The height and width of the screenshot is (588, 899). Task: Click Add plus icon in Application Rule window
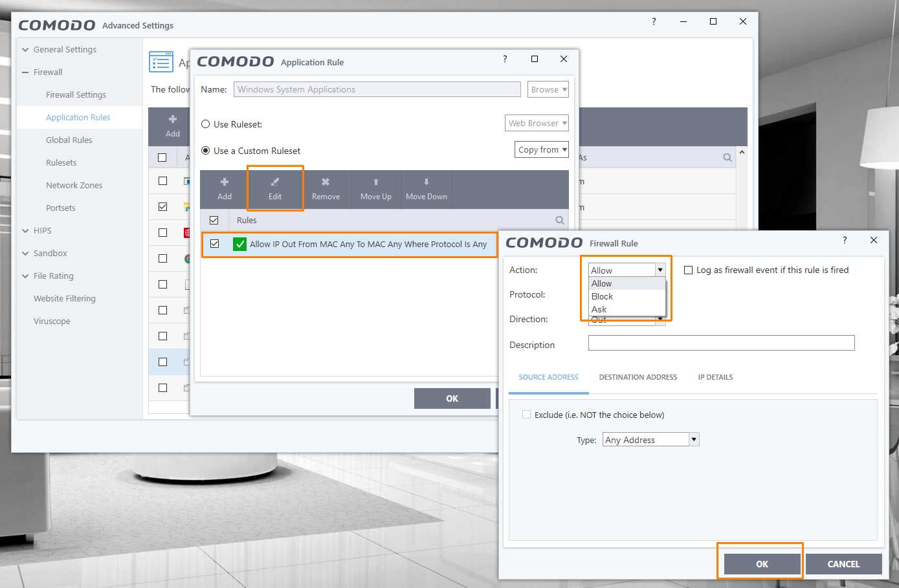[x=225, y=182]
